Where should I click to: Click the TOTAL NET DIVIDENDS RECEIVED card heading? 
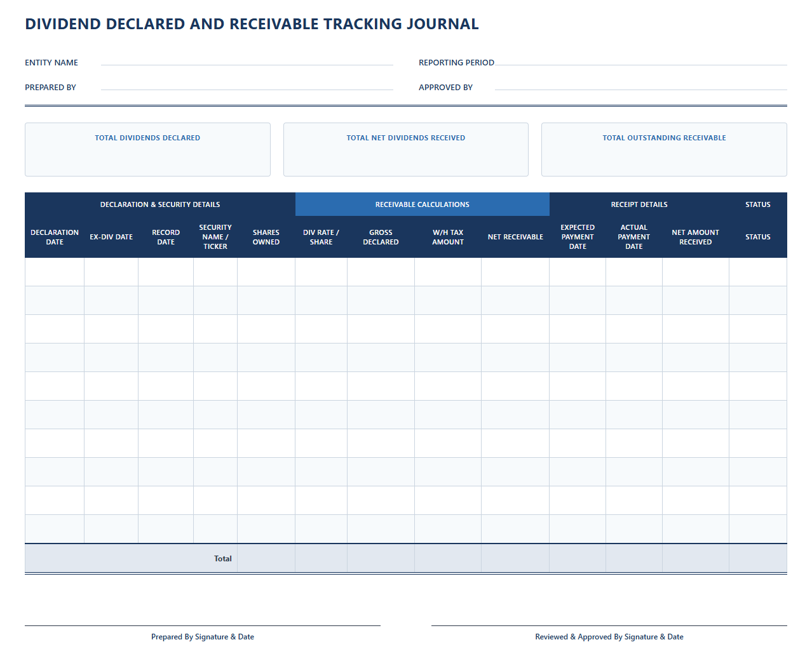point(406,138)
